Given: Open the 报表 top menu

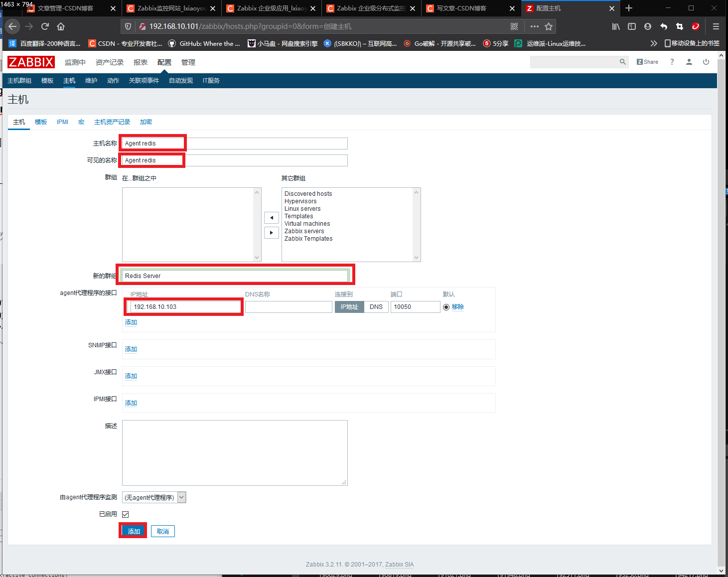Looking at the screenshot, I should [x=141, y=62].
